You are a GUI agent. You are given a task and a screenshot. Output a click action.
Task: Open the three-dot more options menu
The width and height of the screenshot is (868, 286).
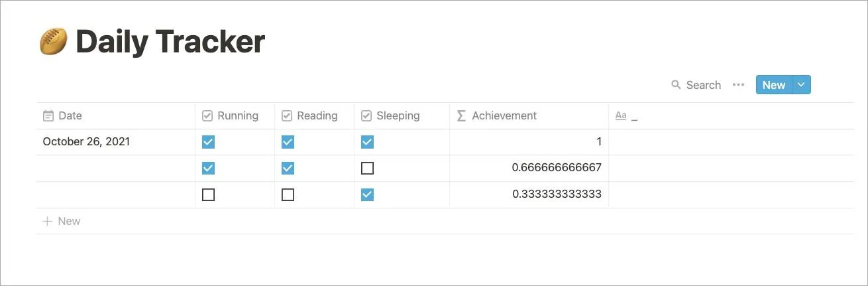pyautogui.click(x=738, y=85)
